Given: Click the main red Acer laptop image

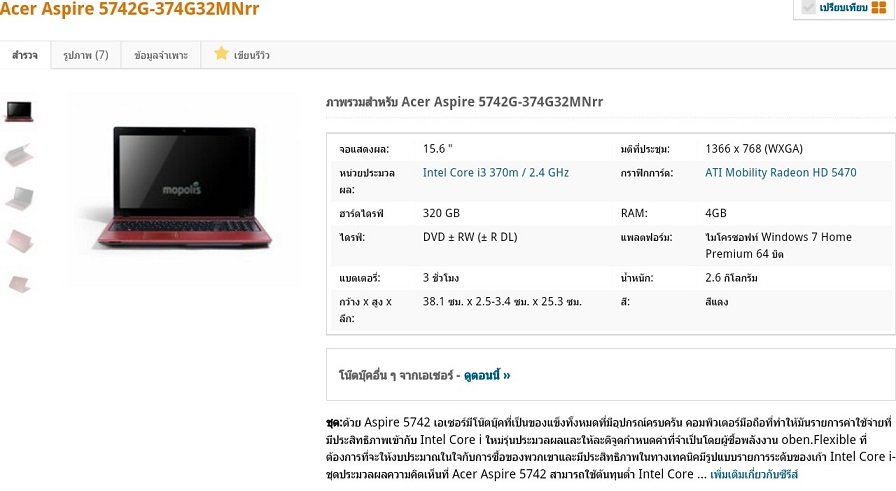Looking at the screenshot, I should click(184, 187).
